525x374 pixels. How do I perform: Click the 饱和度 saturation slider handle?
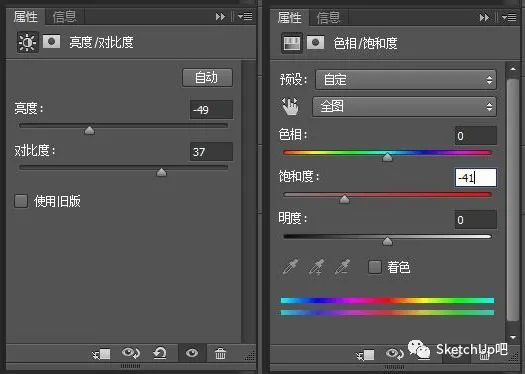(344, 199)
